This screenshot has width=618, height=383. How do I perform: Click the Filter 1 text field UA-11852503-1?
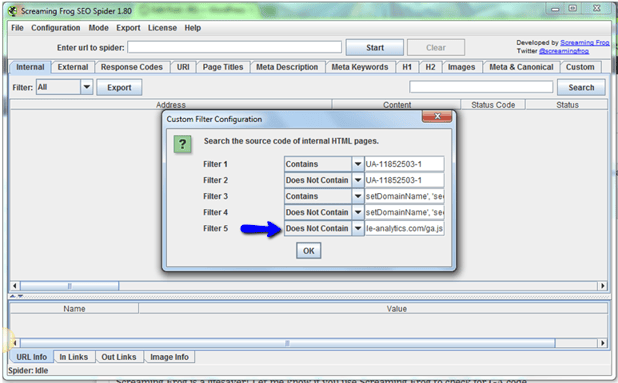(404, 164)
